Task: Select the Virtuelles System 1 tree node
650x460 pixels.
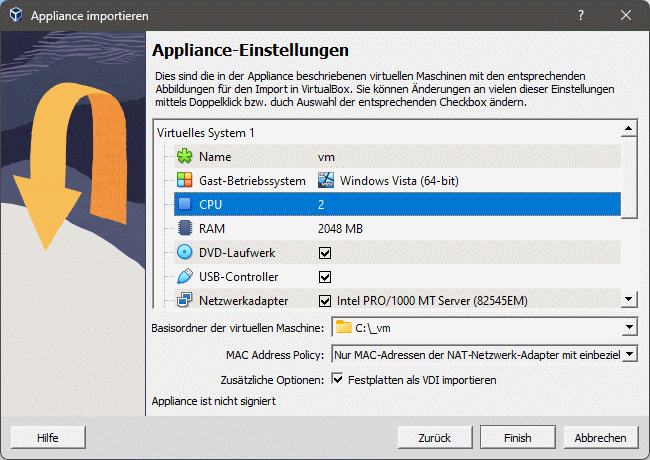Action: click(x=206, y=133)
